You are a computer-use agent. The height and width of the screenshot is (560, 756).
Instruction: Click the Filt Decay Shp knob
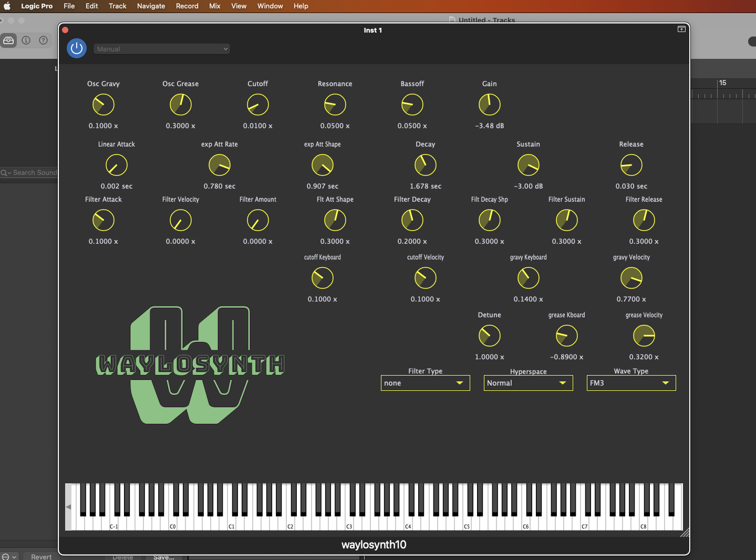pos(490,220)
